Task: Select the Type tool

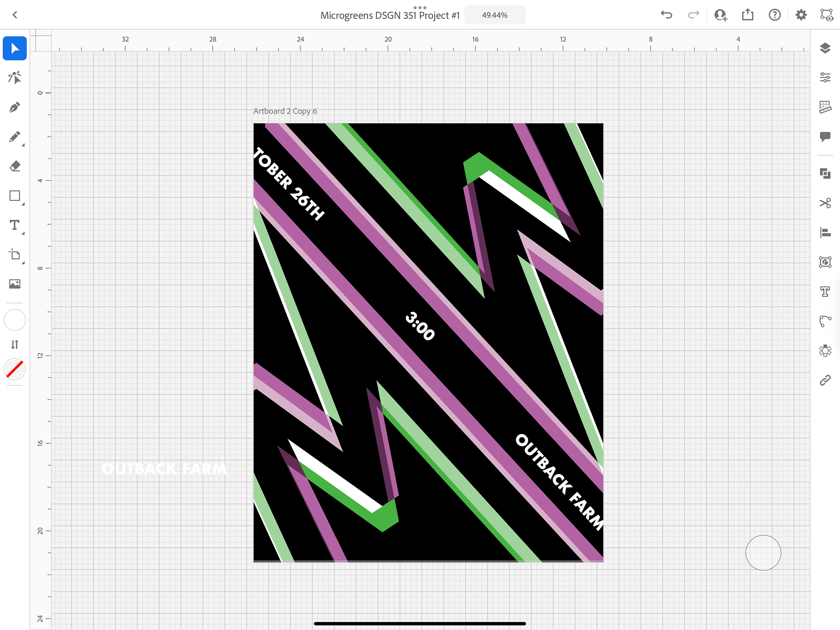Action: [x=15, y=225]
